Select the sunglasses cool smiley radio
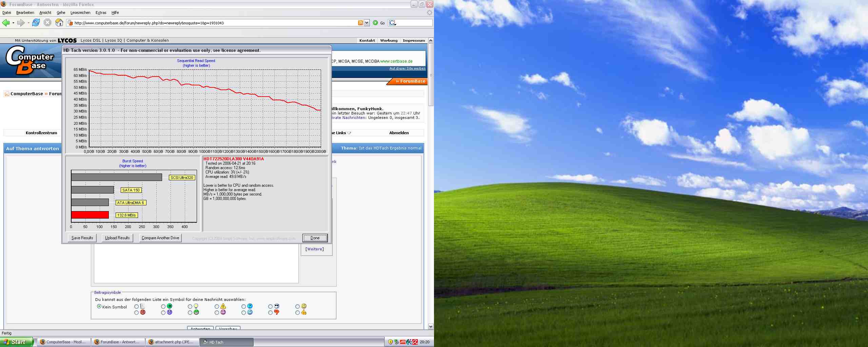Screen dimensions: 868x347 270,306
